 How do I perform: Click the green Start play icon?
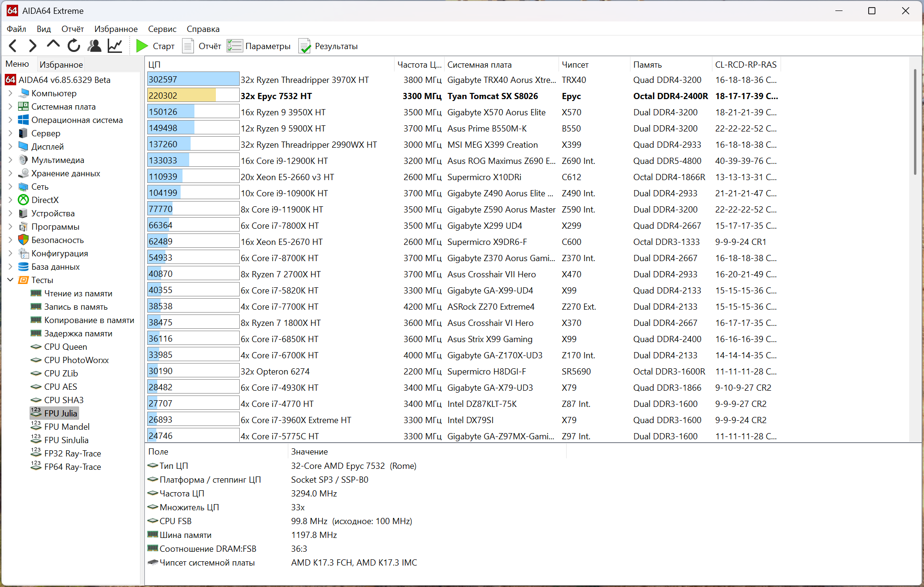(142, 46)
